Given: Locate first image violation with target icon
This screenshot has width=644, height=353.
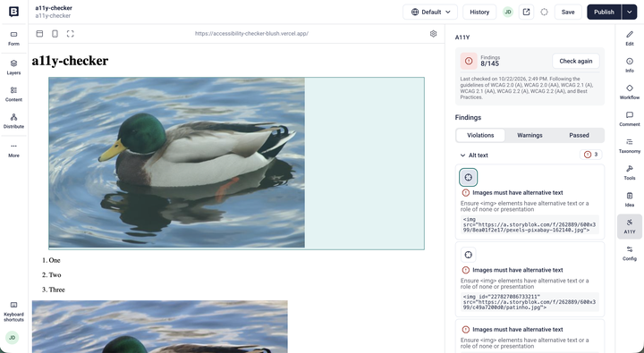Looking at the screenshot, I should point(468,177).
